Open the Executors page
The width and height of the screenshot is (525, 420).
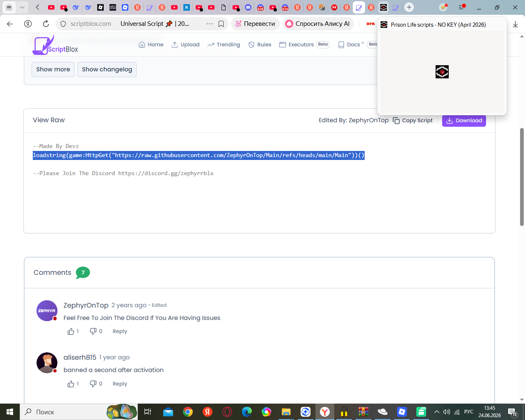coord(296,45)
